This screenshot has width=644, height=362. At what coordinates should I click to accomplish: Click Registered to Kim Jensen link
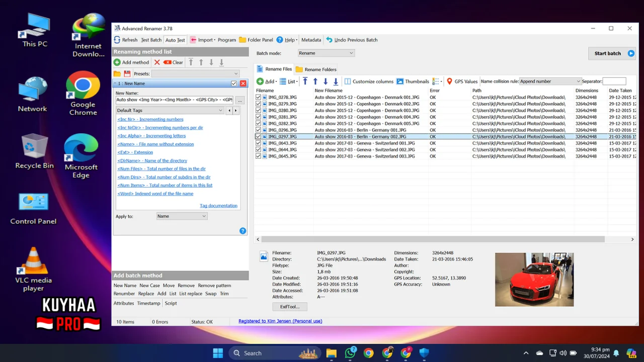click(x=280, y=321)
